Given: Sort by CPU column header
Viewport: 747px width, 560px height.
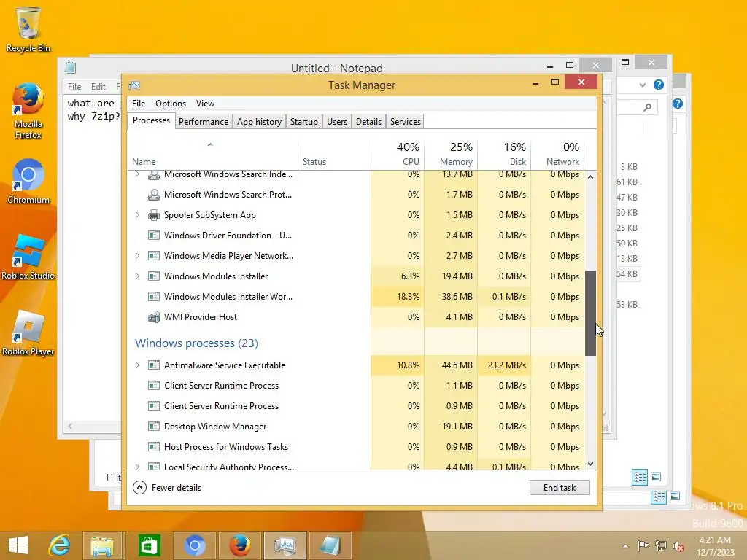Looking at the screenshot, I should (398, 154).
